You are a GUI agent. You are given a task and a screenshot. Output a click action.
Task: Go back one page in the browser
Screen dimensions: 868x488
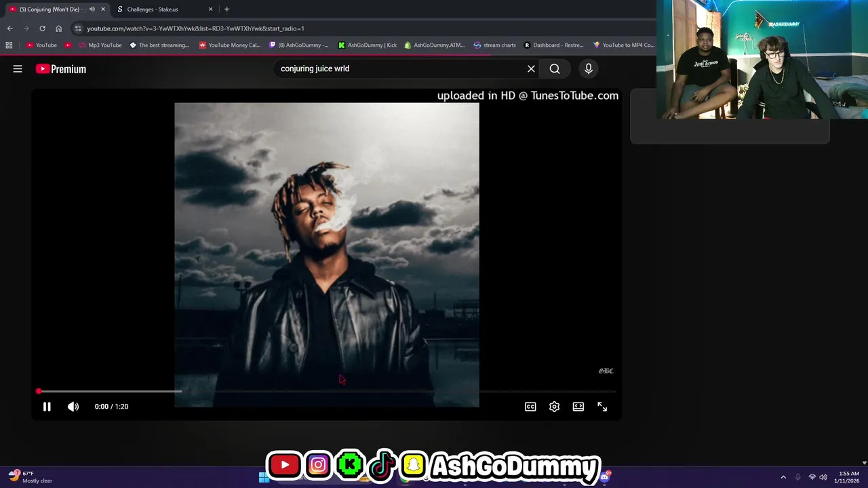(9, 28)
